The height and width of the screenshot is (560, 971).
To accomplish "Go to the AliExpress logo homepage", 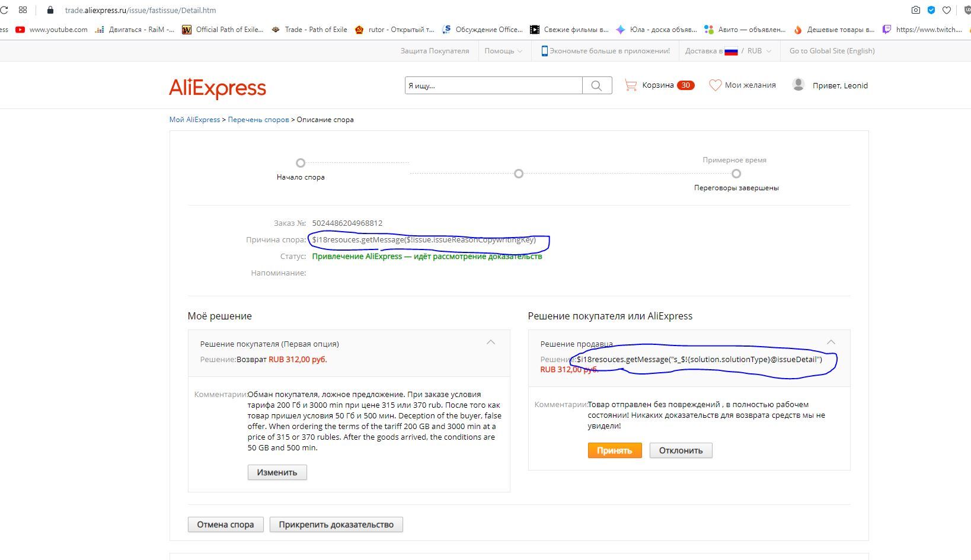I will 218,88.
